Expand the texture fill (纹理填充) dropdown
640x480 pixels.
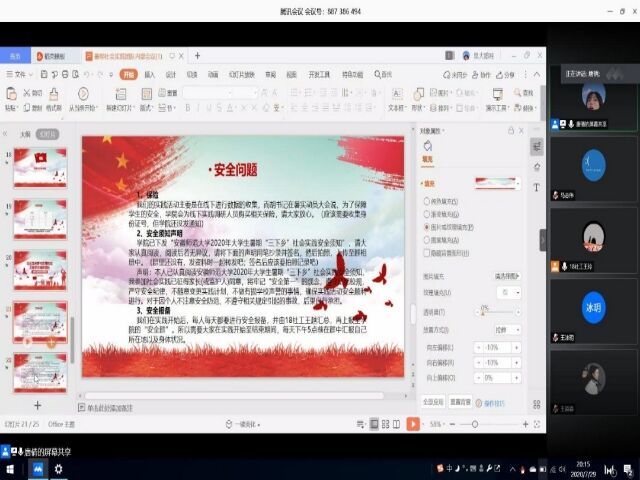[x=508, y=292]
